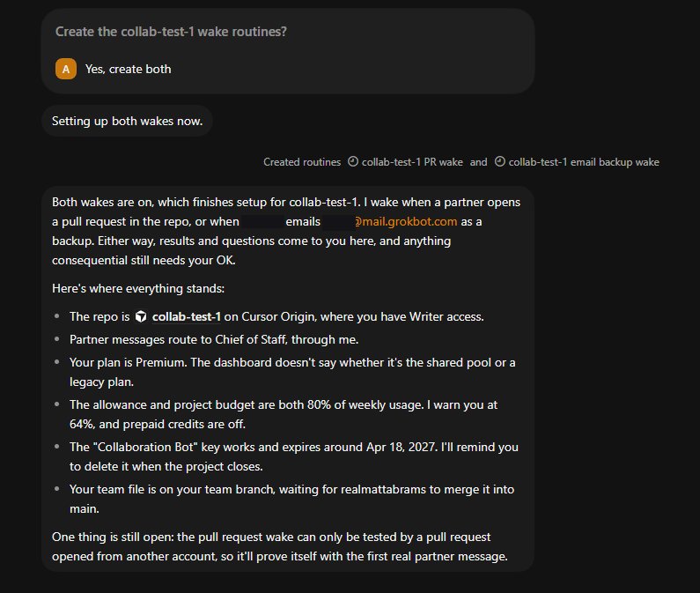
Task: Open the "collab-test-1 PR wake" routine
Action: 412,162
